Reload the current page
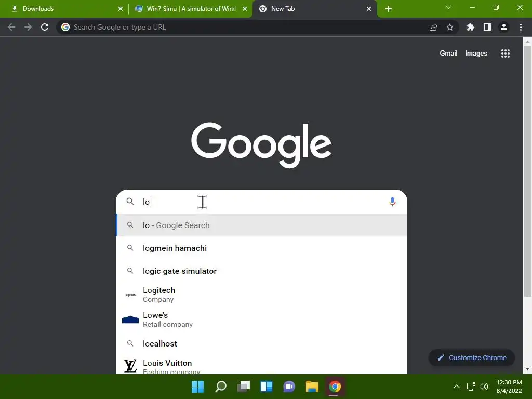532x399 pixels. coord(45,27)
